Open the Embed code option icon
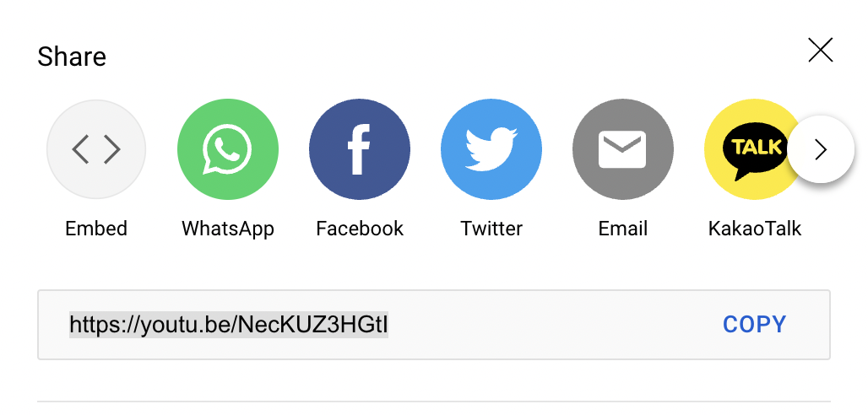Image resolution: width=868 pixels, height=415 pixels. coord(96,149)
